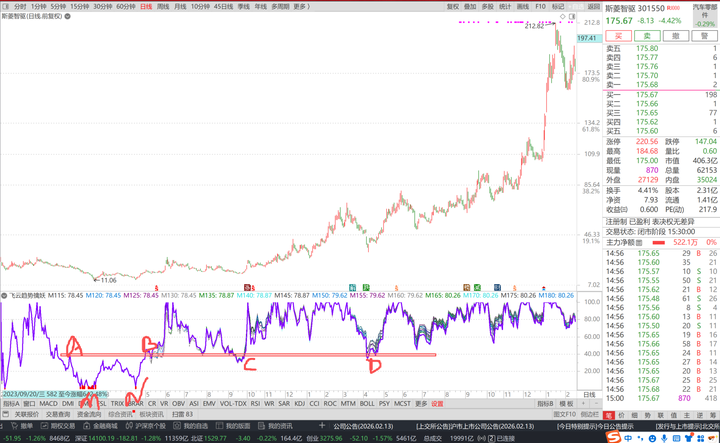Switch to the 板块资讯 tab
This screenshot has height=443, width=720.
[x=152, y=414]
